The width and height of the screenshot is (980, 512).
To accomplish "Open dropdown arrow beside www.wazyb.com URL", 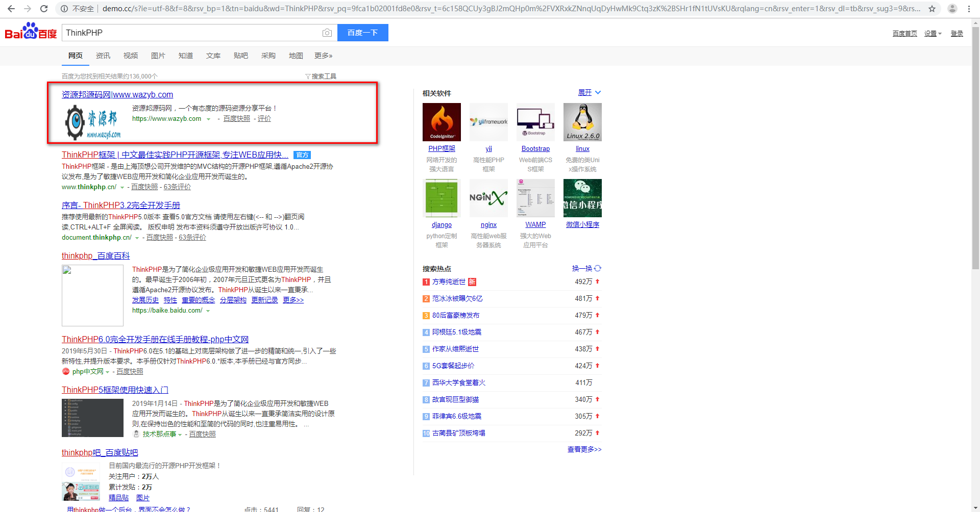I will coord(208,119).
